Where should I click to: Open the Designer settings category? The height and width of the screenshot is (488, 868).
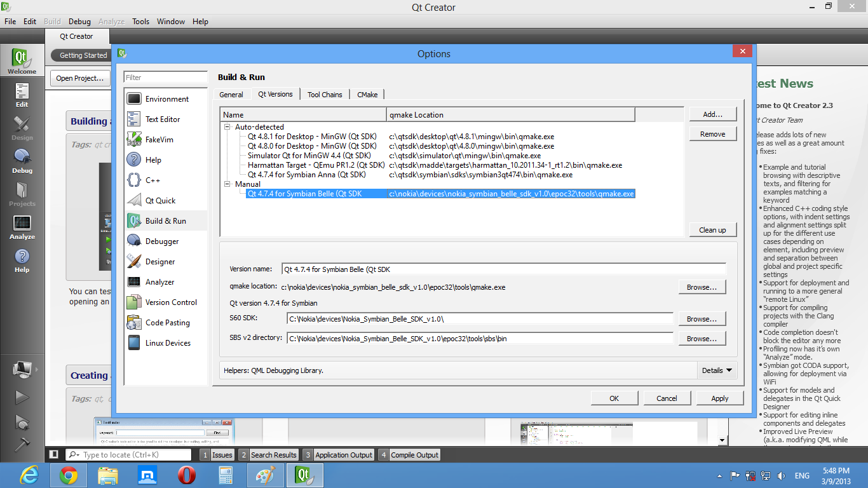159,262
